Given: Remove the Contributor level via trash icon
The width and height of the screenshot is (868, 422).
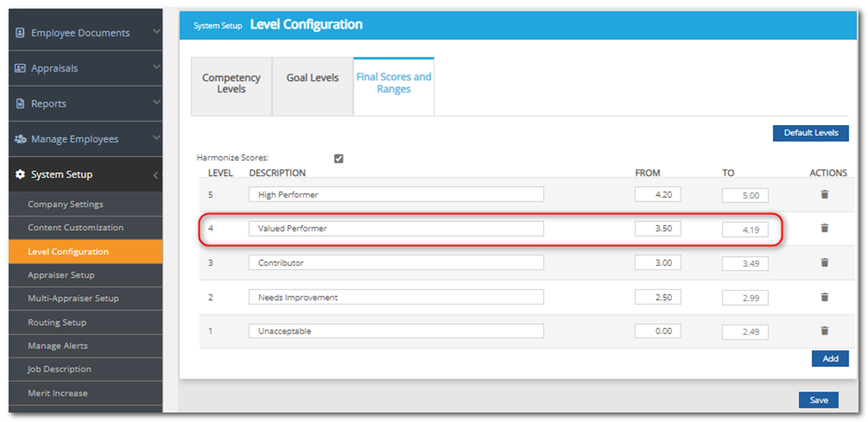Looking at the screenshot, I should click(824, 262).
